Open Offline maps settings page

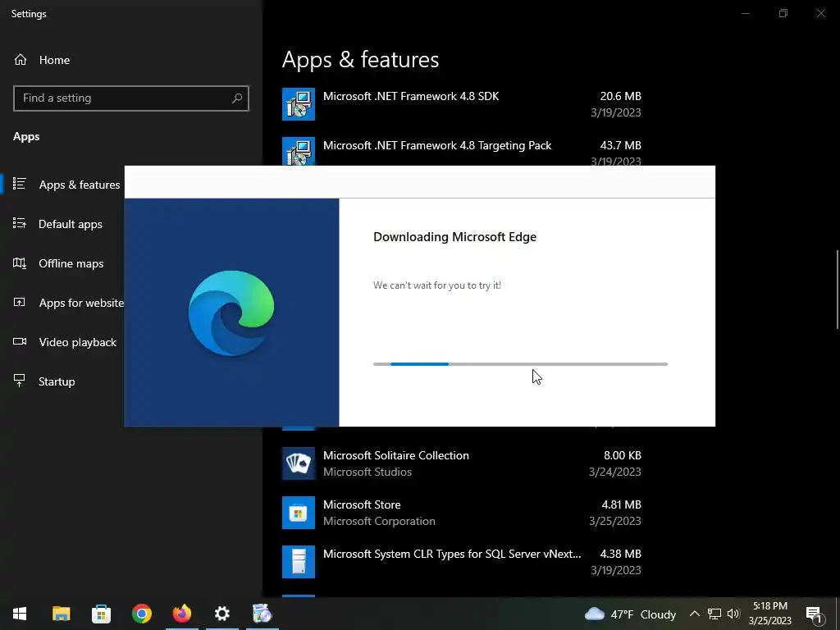point(71,263)
